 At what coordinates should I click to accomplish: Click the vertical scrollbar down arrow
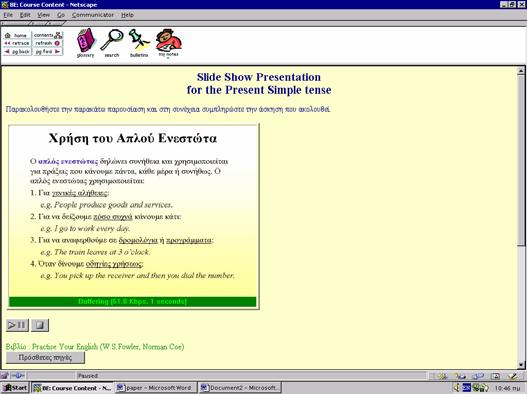pyautogui.click(x=521, y=364)
